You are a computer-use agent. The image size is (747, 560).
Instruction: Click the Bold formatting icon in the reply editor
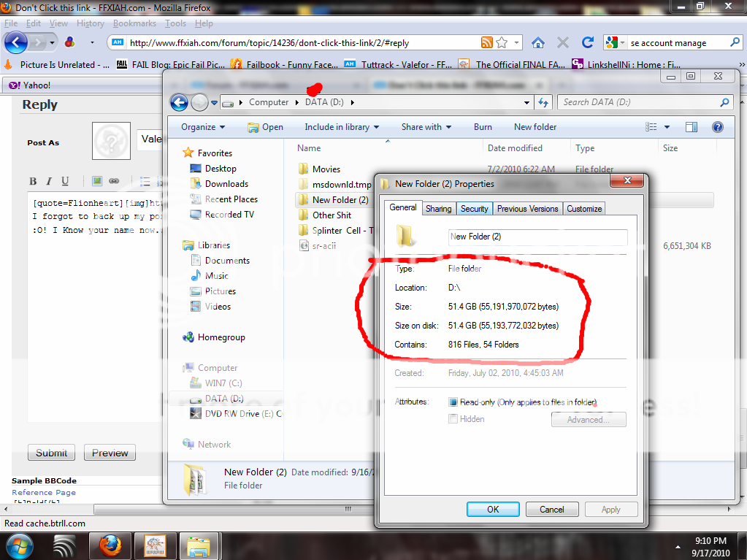[33, 181]
